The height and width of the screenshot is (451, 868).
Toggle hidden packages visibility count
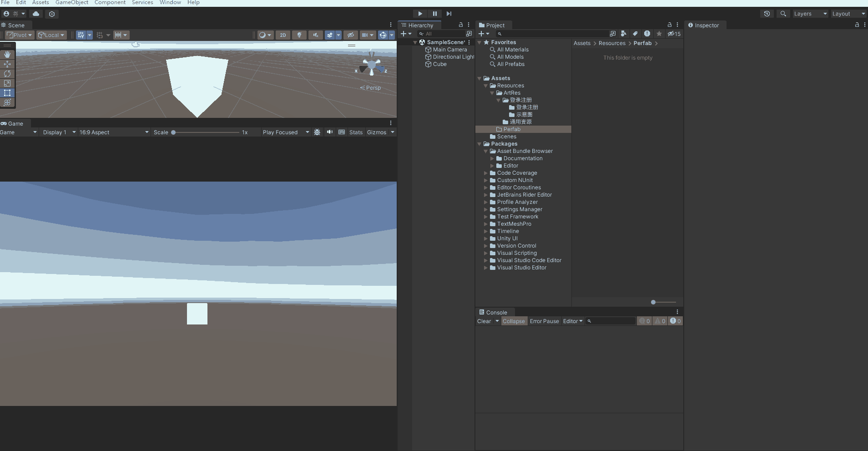click(x=674, y=34)
